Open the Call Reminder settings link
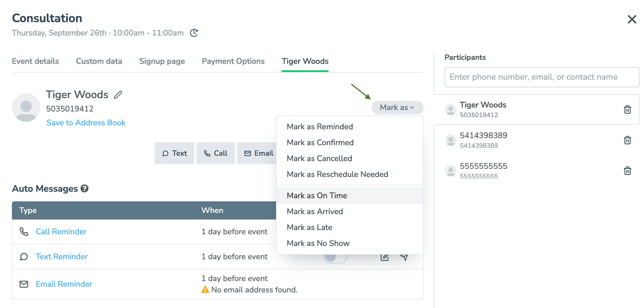This screenshot has height=308, width=644. [61, 231]
